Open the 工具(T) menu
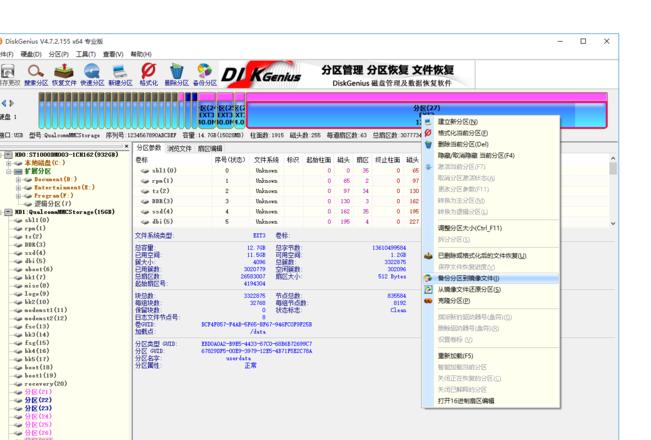This screenshot has width=651, height=440. click(86, 54)
